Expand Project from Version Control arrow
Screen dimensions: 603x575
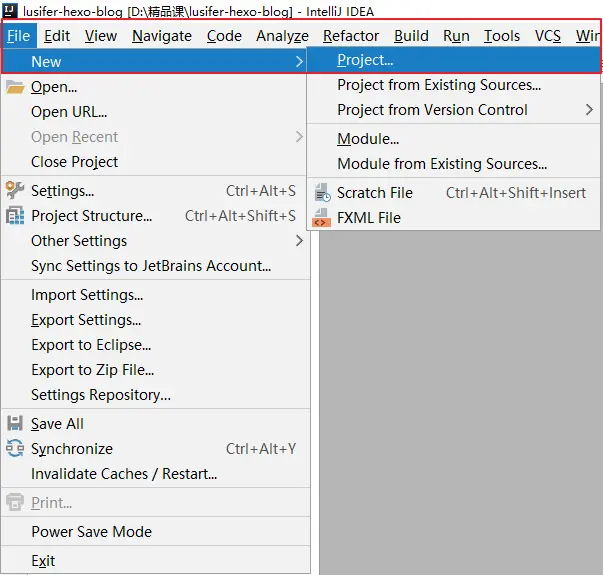tap(589, 110)
